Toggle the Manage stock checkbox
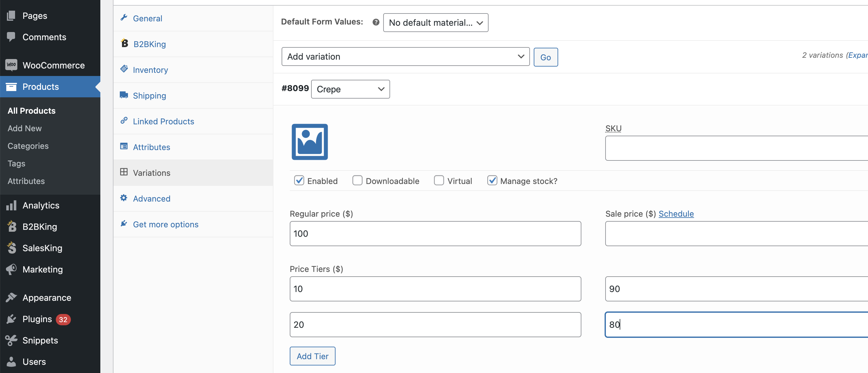The image size is (868, 373). 492,181
